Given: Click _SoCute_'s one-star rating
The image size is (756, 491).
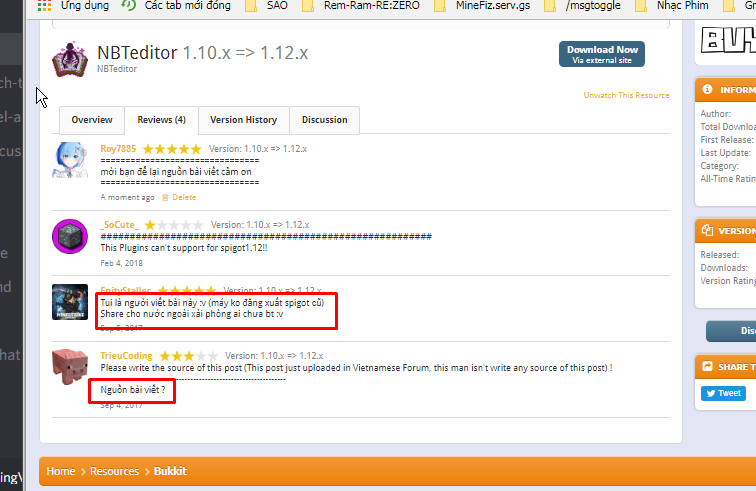Looking at the screenshot, I should click(174, 225).
